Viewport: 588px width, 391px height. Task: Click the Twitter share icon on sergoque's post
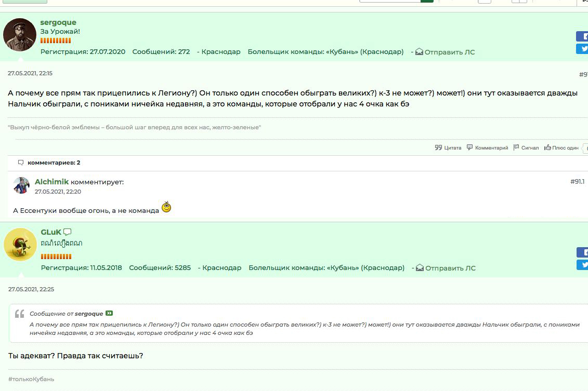[582, 49]
